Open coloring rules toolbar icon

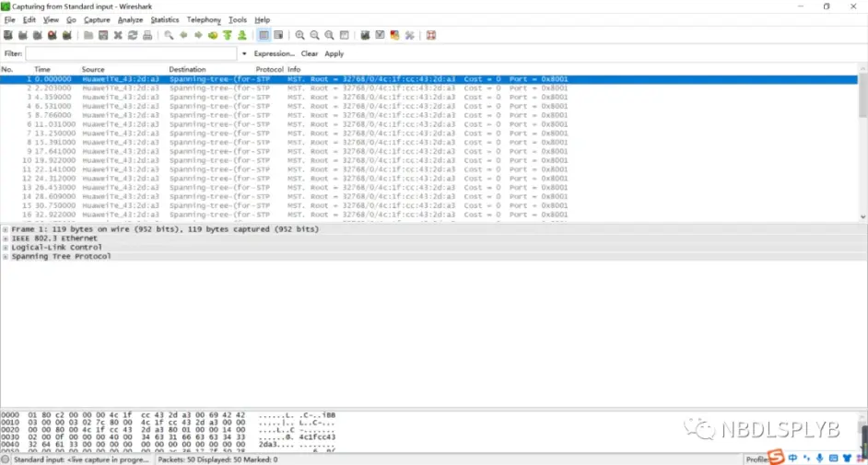coord(394,35)
